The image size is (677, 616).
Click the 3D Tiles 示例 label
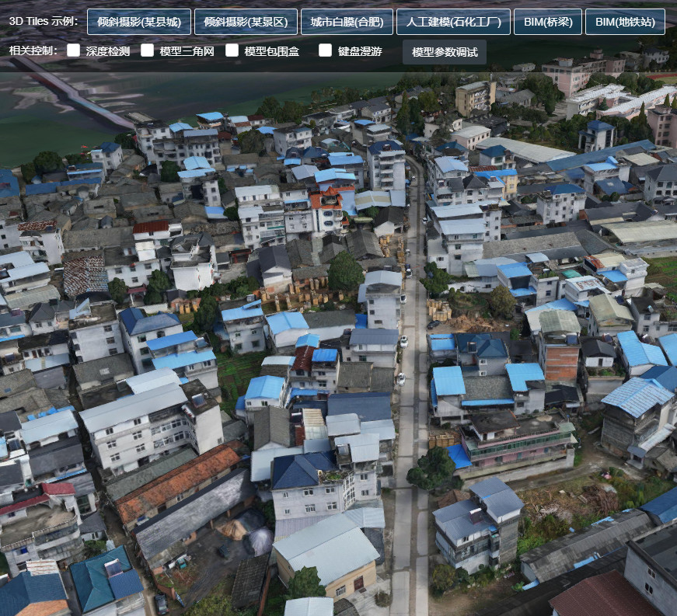point(44,21)
